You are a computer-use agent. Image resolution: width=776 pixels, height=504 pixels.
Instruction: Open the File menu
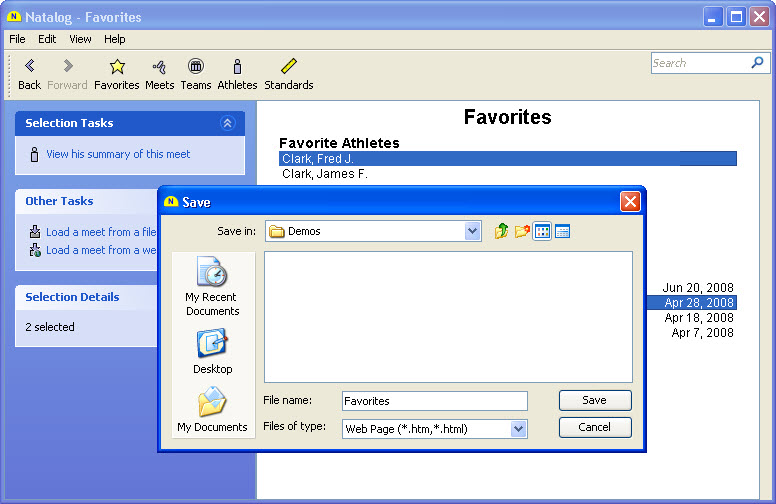[x=17, y=39]
